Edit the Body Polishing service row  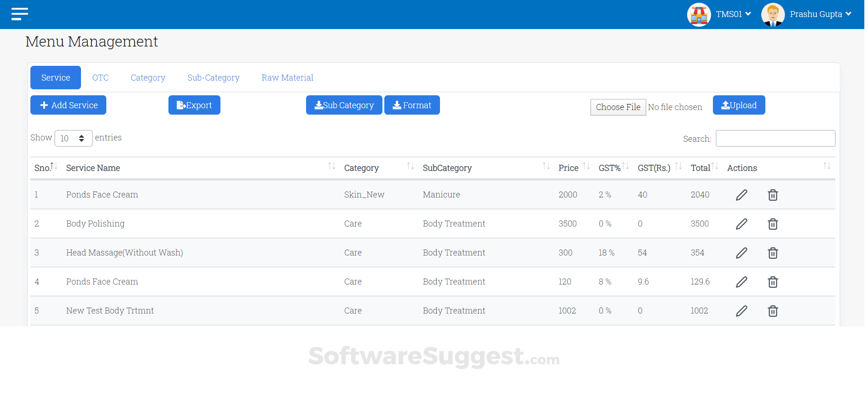coord(741,224)
